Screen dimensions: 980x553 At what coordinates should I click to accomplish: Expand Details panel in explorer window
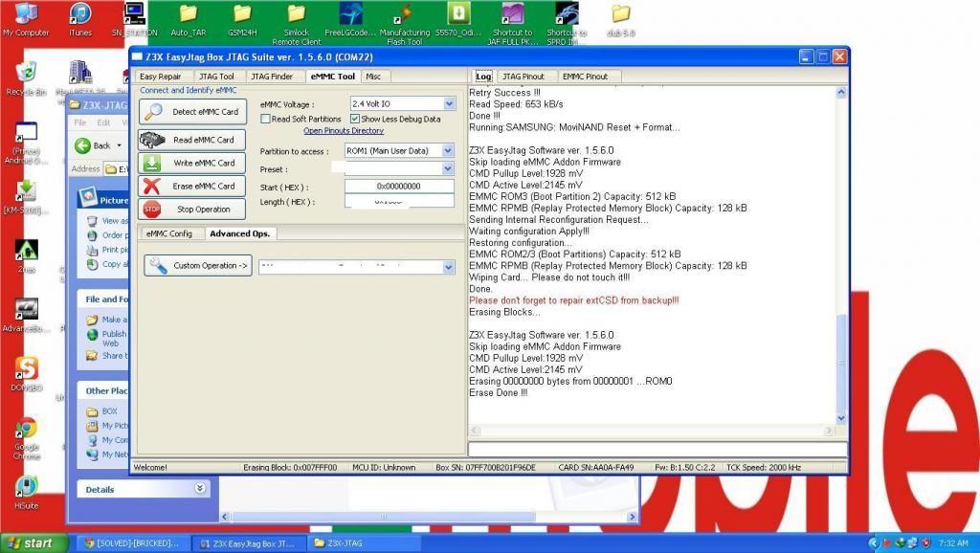(x=200, y=489)
